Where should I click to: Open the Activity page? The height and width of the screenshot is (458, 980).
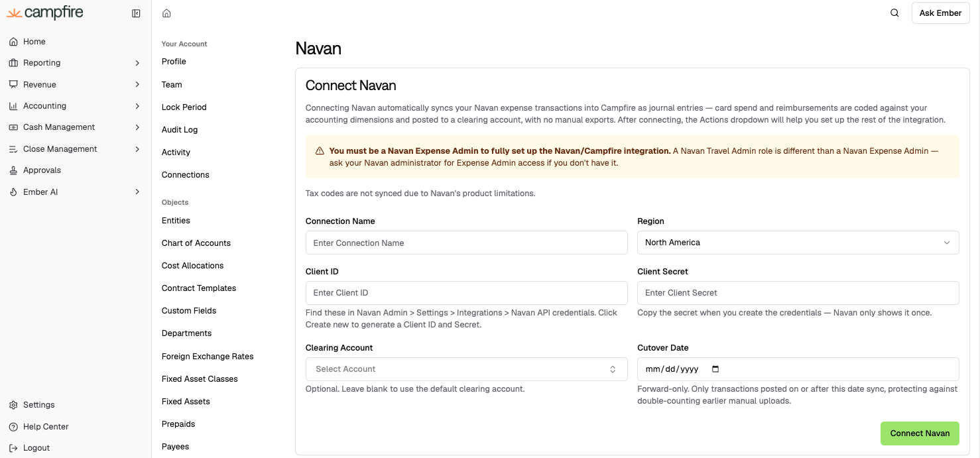176,152
